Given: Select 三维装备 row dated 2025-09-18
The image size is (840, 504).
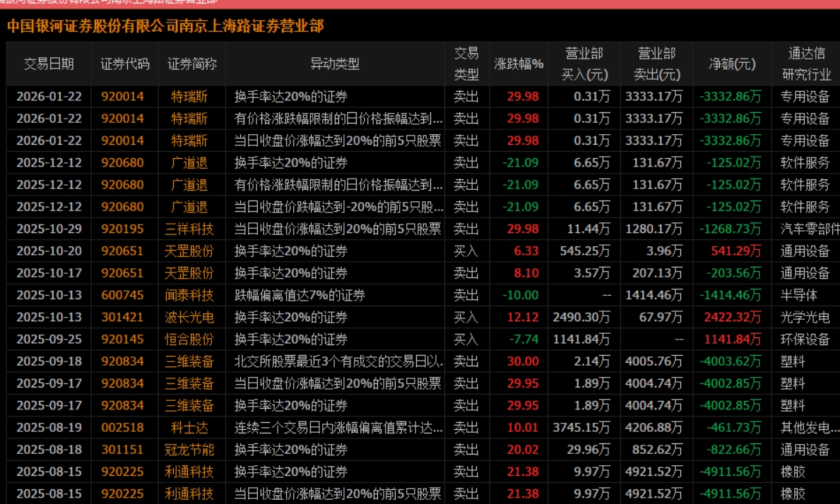Looking at the screenshot, I should (x=423, y=361).
